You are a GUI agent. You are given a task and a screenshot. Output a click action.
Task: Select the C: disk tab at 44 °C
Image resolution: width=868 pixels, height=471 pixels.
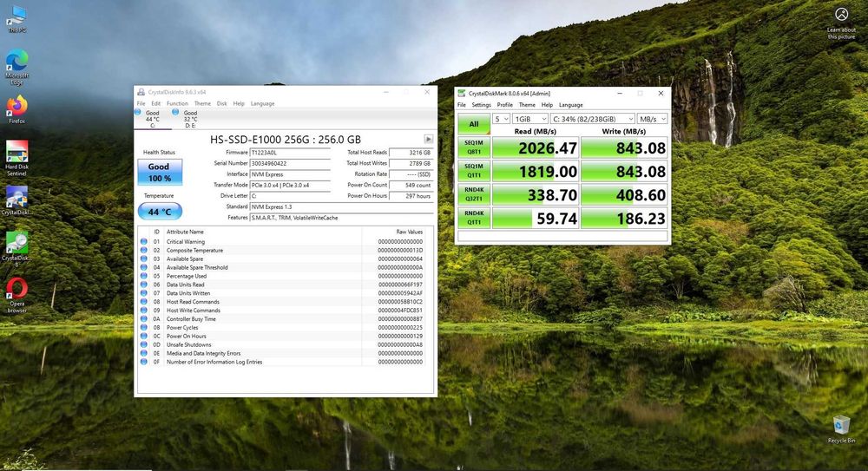click(152, 119)
